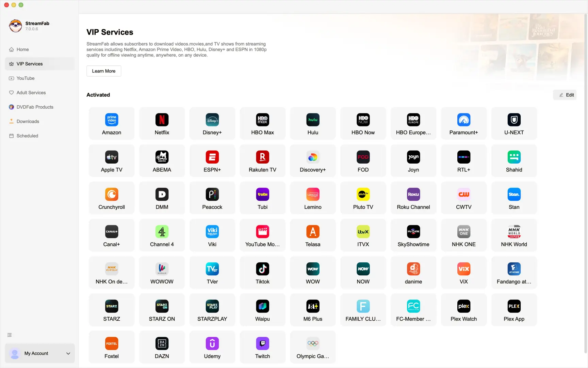Image resolution: width=588 pixels, height=368 pixels.
Task: Open DVDFab Products in sidebar
Action: 40,107
